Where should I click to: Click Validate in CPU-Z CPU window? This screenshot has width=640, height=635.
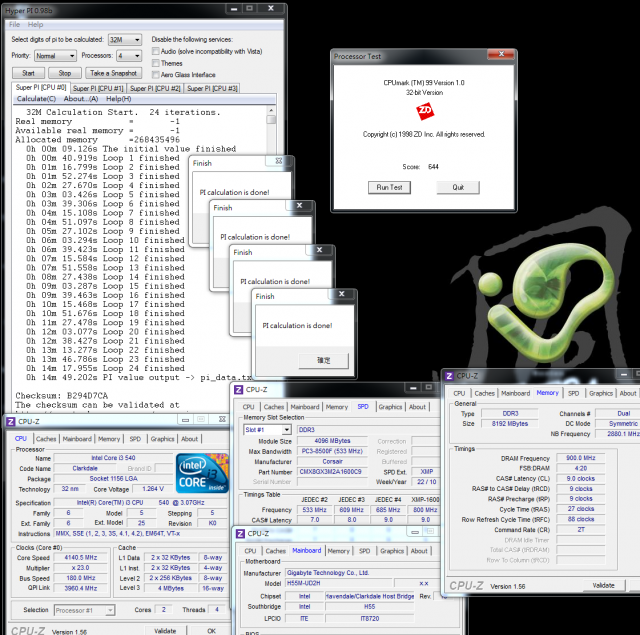(x=165, y=631)
